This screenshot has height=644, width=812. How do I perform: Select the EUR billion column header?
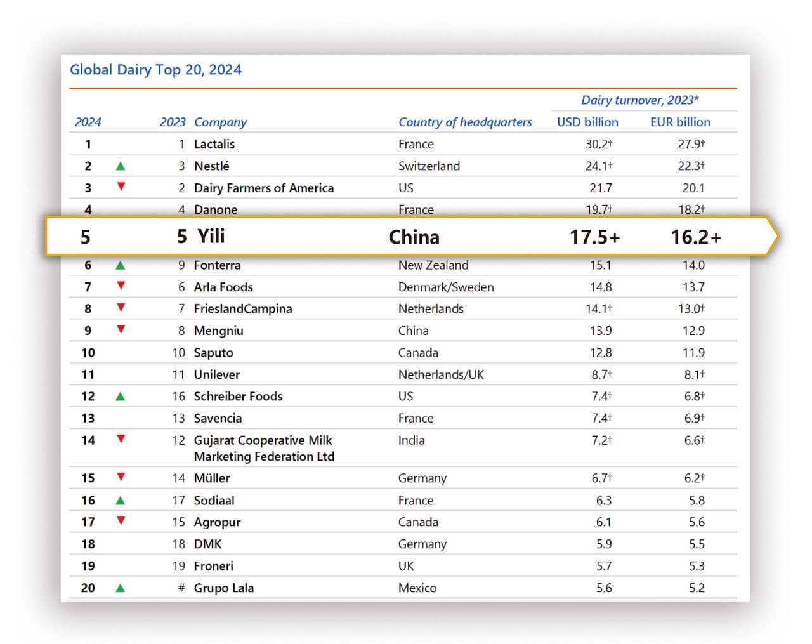[679, 122]
